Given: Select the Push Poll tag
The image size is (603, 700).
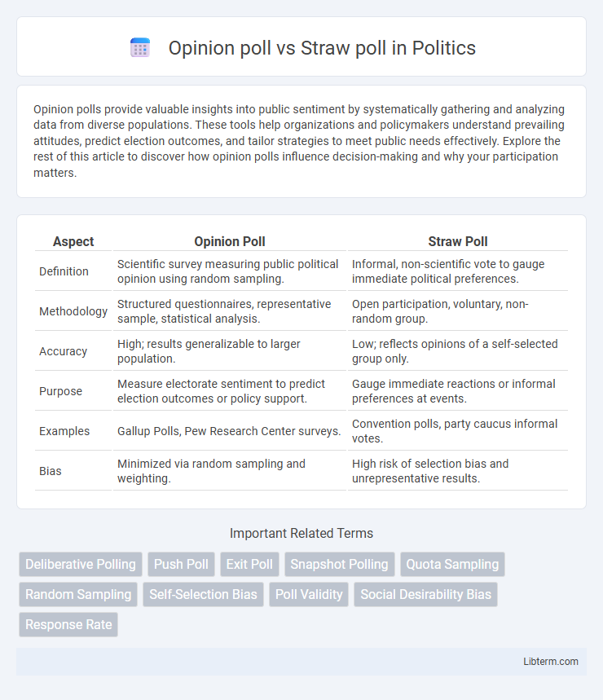Looking at the screenshot, I should 181,564.
